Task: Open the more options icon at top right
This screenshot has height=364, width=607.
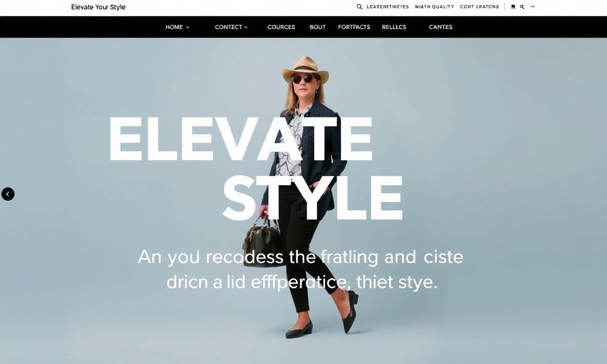Action: tap(533, 7)
